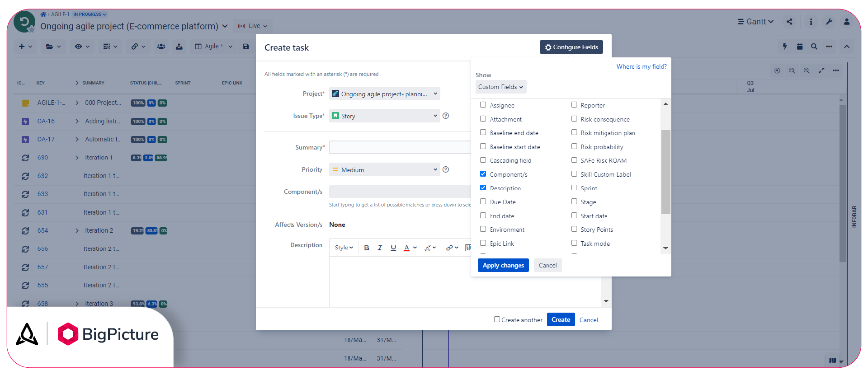The image size is (868, 375).
Task: Click the Bold formatting icon
Action: pos(367,248)
